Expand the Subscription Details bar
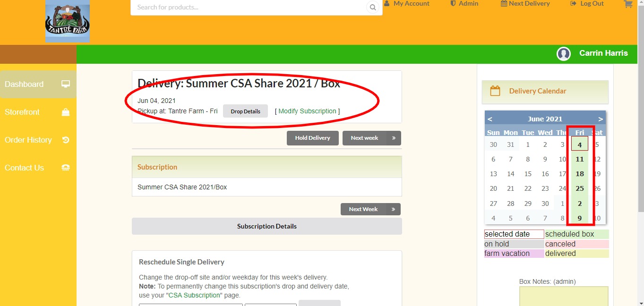 pyautogui.click(x=266, y=226)
